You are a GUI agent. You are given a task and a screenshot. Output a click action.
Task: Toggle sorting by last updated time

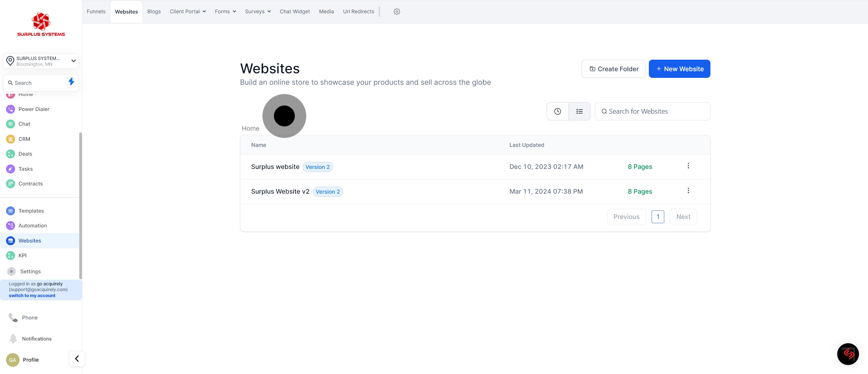click(557, 111)
